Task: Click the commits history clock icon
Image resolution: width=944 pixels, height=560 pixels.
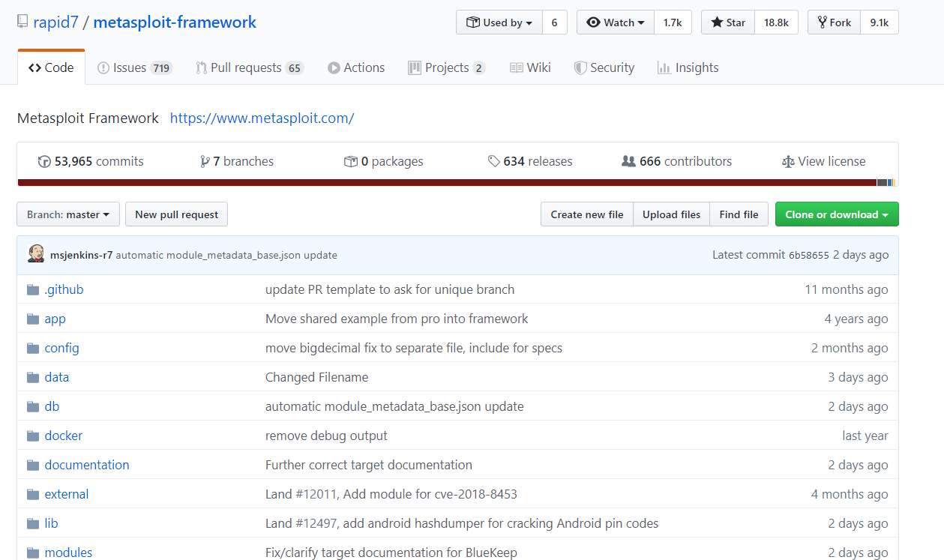Action: coord(44,161)
